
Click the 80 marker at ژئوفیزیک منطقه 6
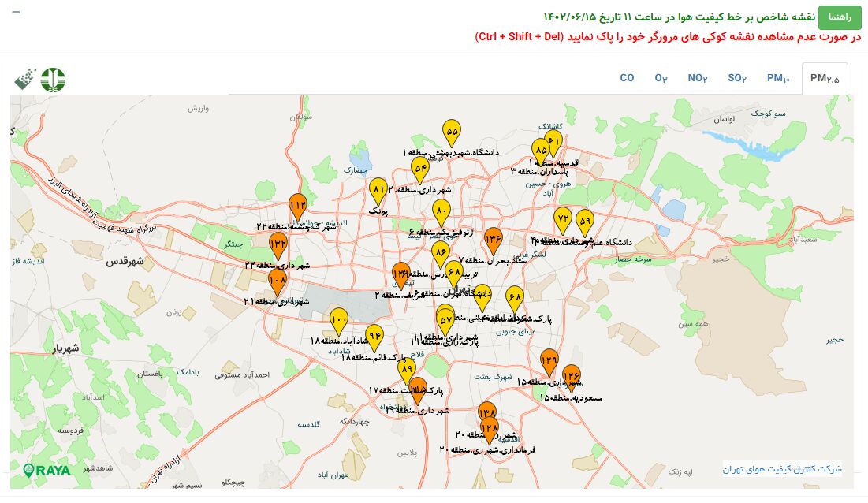(x=441, y=213)
